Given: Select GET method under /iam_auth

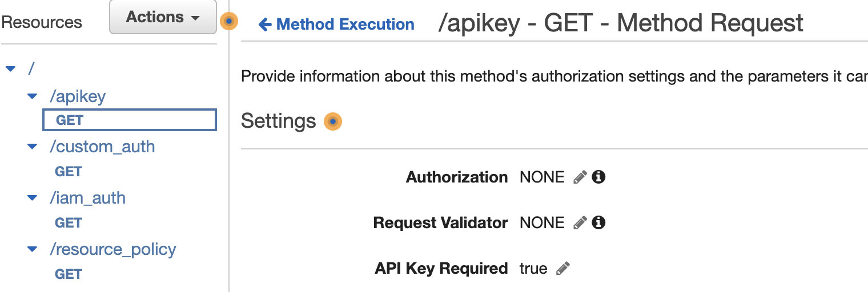Looking at the screenshot, I should 69,223.
